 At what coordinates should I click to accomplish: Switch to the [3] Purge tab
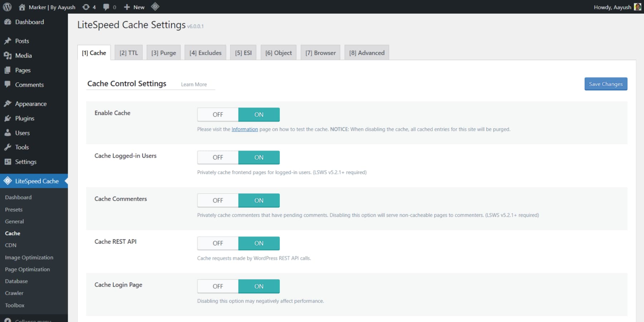(x=164, y=52)
